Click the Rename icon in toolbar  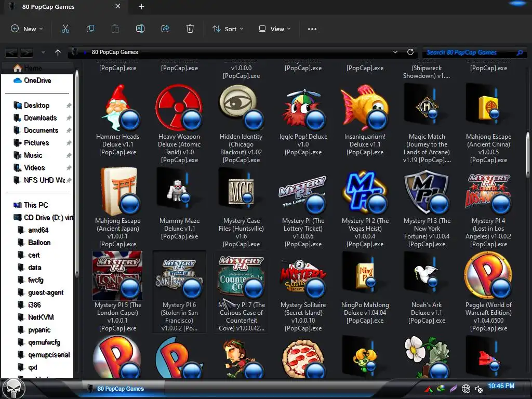coord(140,29)
